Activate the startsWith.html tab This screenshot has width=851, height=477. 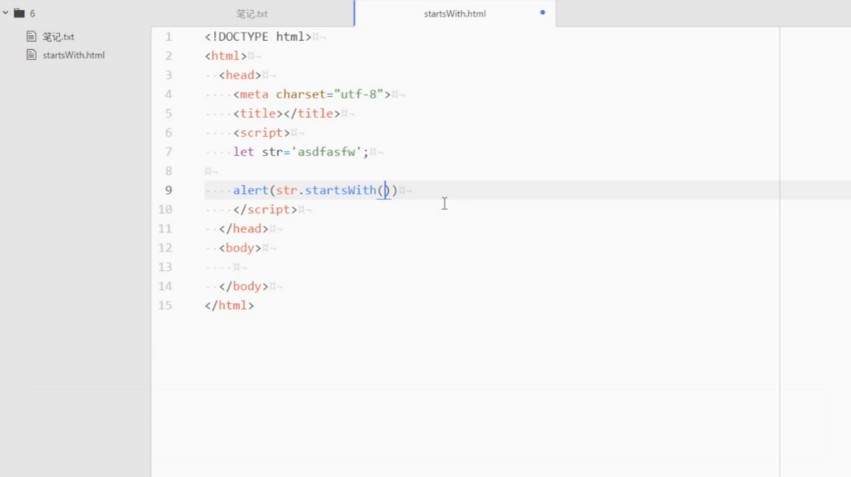pyautogui.click(x=455, y=14)
